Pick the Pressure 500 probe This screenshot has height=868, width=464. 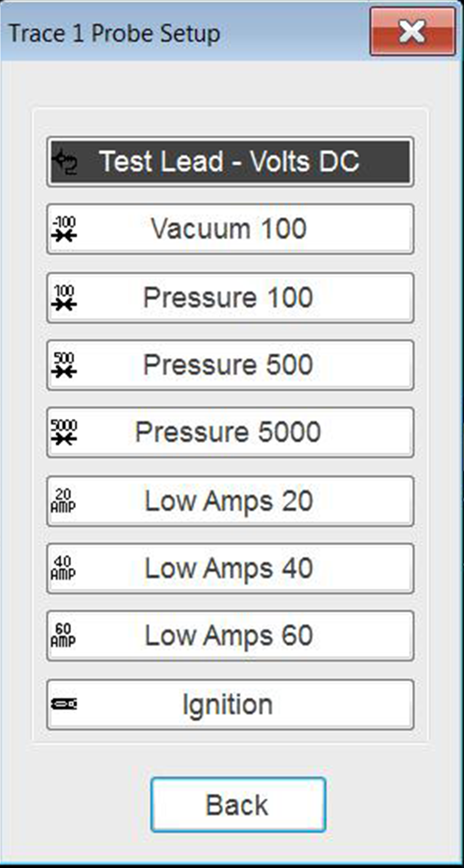coord(228,365)
